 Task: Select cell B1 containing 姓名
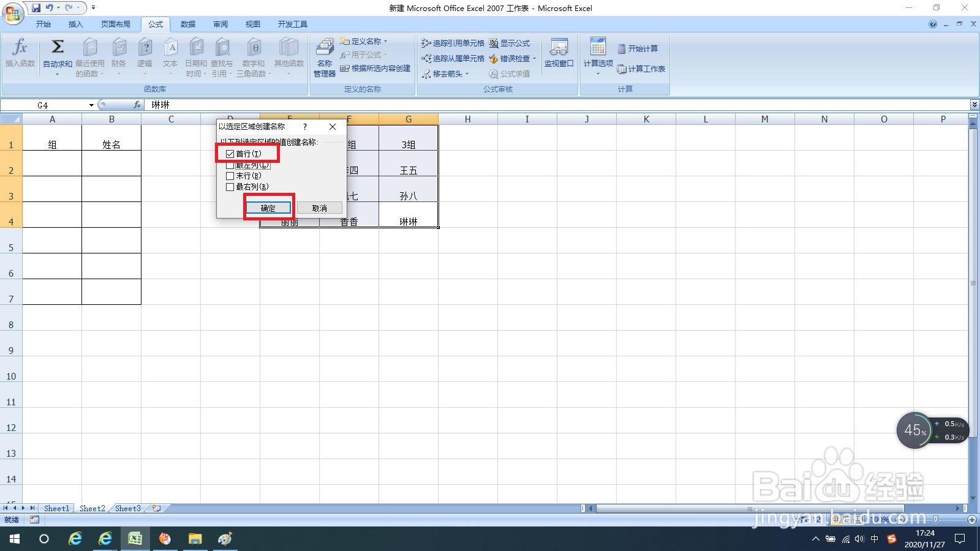pos(111,138)
